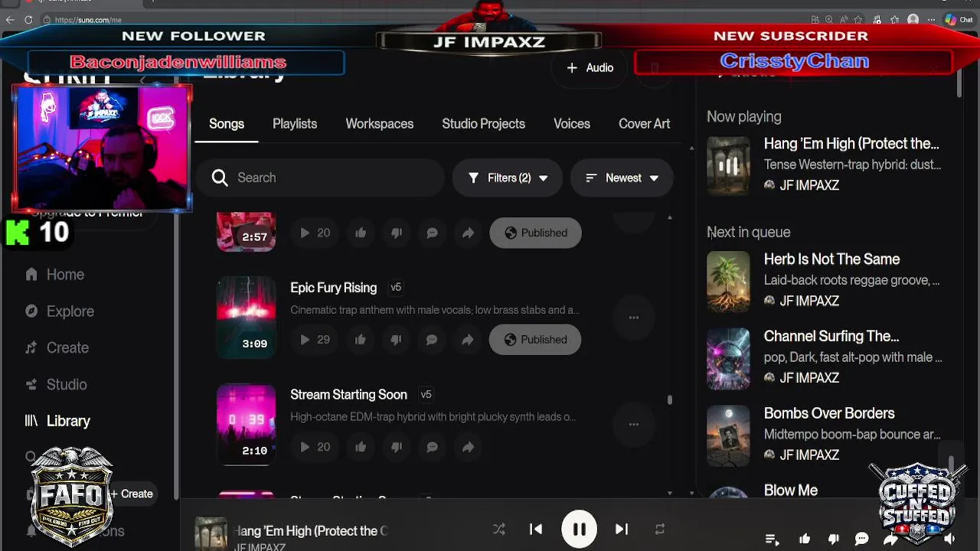Viewport: 980px width, 551px height.
Task: Toggle shuffle in the player bar
Action: click(499, 529)
